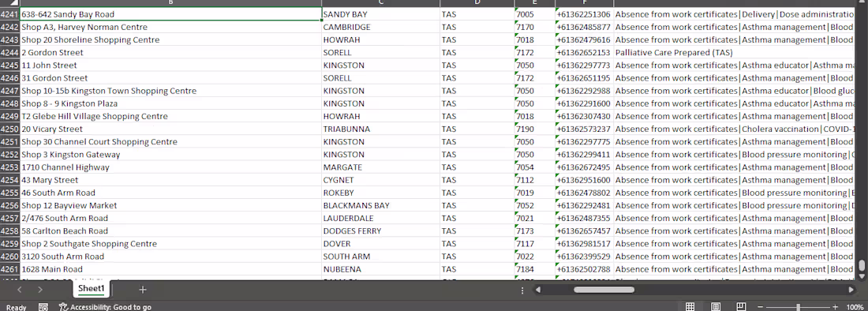
Task: Open the Sheet1 tab
Action: [x=92, y=289]
